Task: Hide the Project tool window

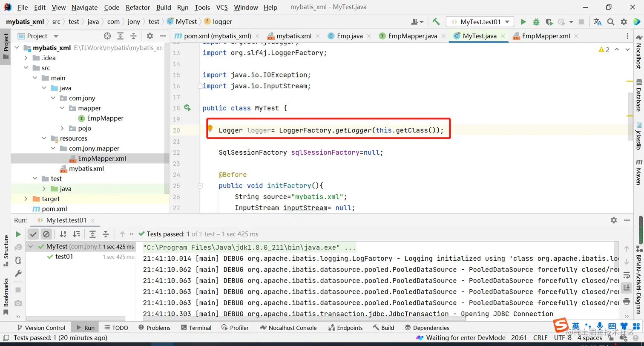Action: (x=163, y=36)
